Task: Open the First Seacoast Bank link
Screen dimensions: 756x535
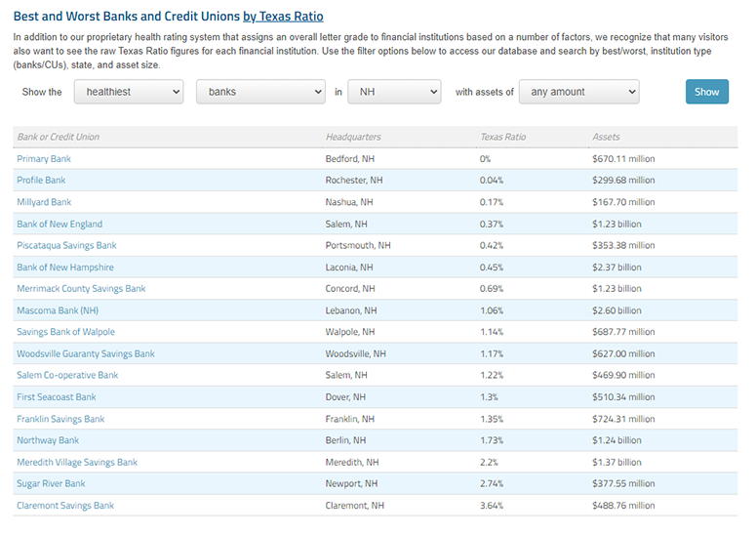Action: pos(57,397)
